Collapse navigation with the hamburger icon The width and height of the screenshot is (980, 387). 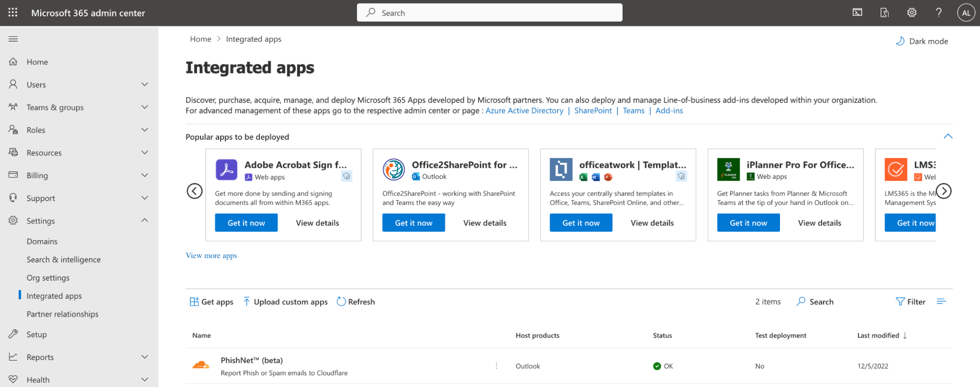13,39
